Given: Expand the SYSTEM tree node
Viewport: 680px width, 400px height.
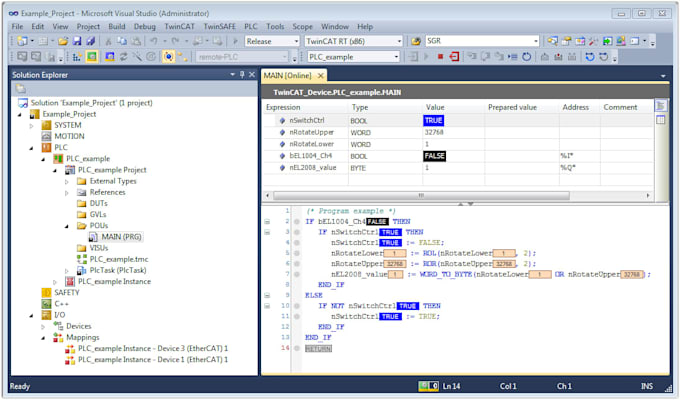Looking at the screenshot, I should click(x=31, y=125).
